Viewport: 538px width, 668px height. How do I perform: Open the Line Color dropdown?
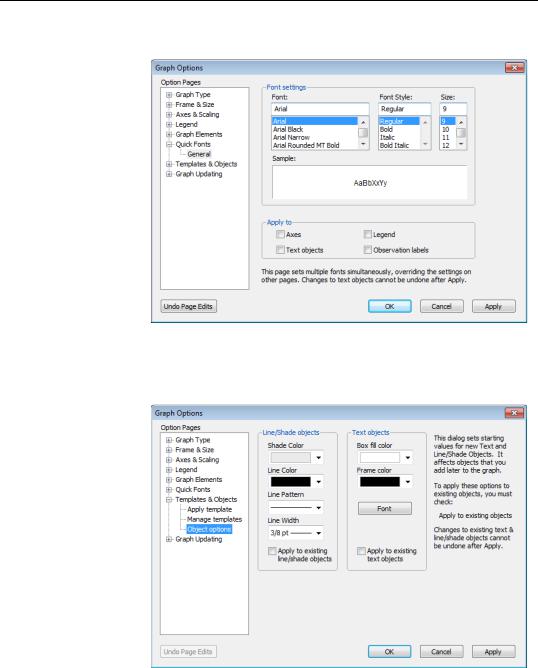pyautogui.click(x=319, y=482)
